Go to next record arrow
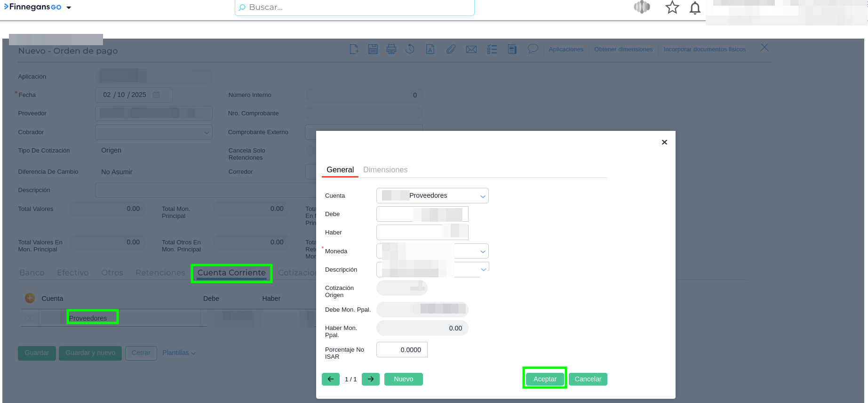The width and height of the screenshot is (868, 403). click(371, 379)
